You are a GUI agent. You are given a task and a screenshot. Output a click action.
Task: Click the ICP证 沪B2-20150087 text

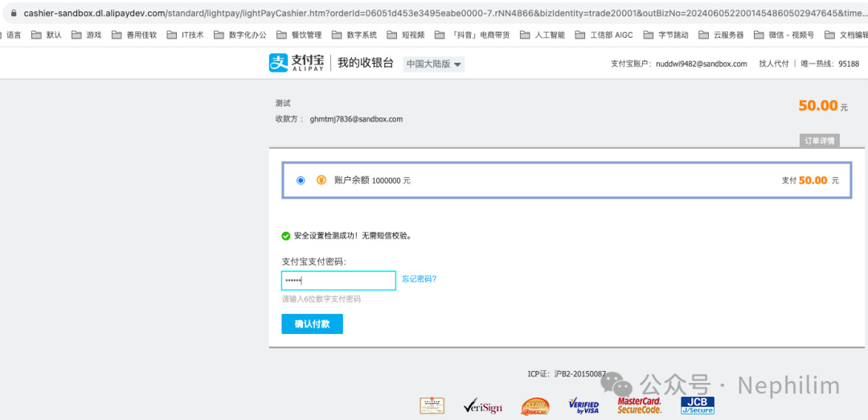click(567, 374)
